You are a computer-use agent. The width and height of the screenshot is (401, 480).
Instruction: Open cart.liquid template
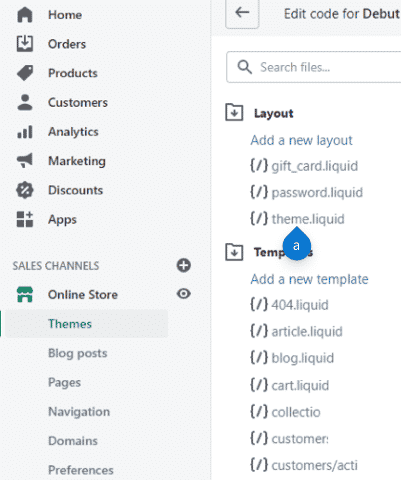coord(300,385)
